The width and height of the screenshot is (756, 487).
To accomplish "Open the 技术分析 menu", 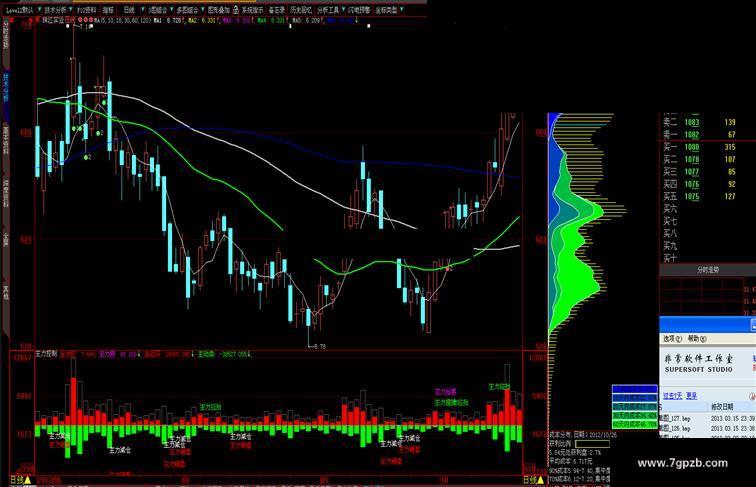I will pyautogui.click(x=55, y=9).
